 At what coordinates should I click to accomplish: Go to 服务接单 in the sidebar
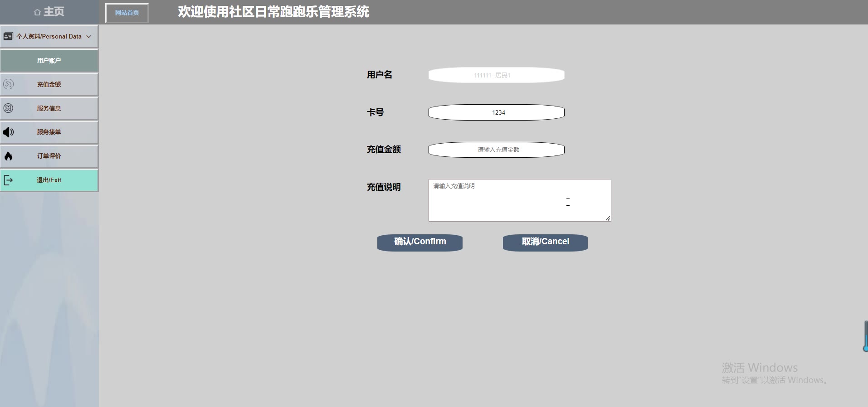click(x=49, y=132)
